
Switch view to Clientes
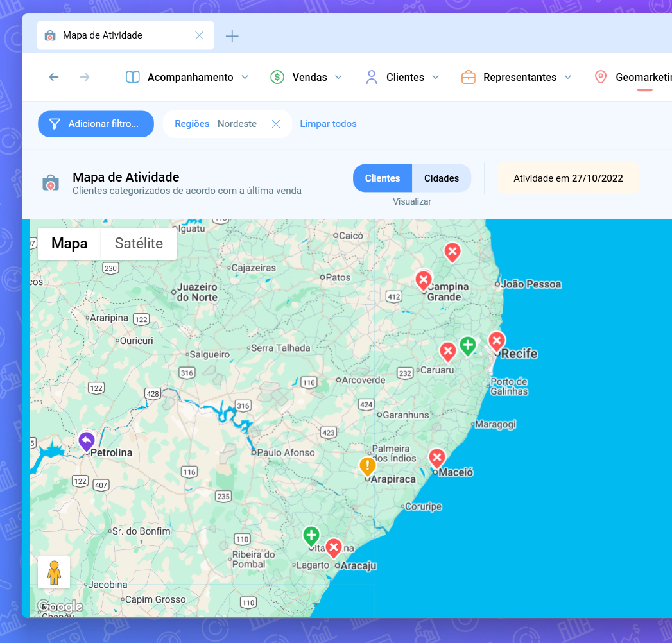pyautogui.click(x=383, y=178)
